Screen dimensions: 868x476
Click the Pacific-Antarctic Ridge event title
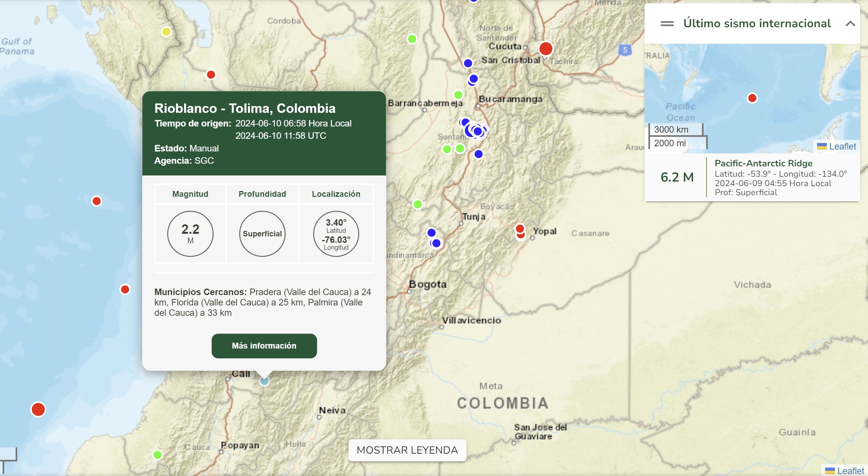tap(763, 163)
